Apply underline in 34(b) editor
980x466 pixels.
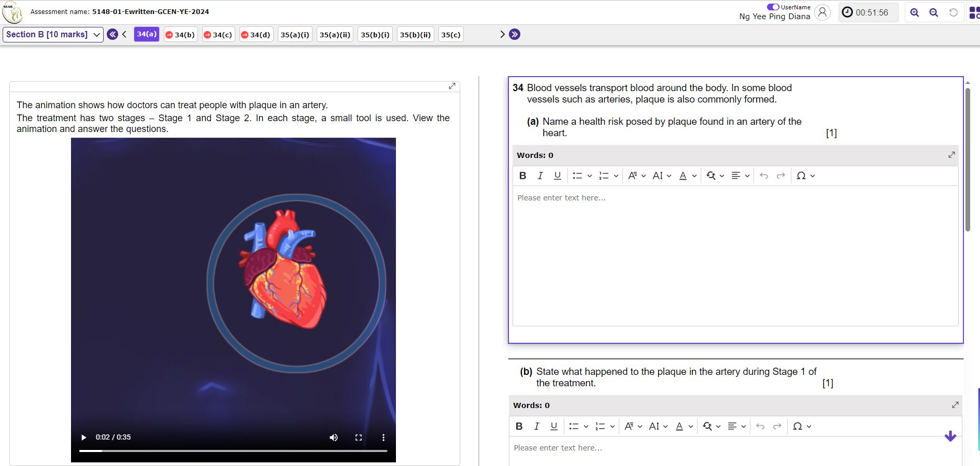(554, 426)
